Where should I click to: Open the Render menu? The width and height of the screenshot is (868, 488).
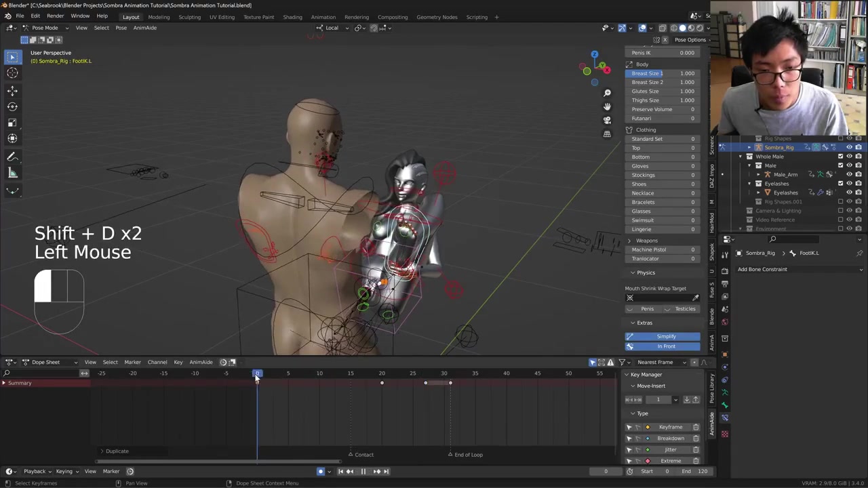point(55,16)
